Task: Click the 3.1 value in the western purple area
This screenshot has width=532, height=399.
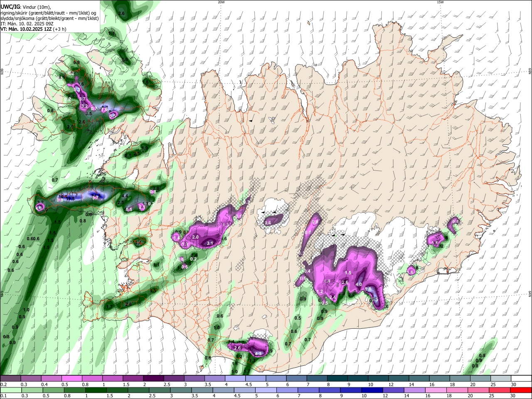Action: point(210,244)
